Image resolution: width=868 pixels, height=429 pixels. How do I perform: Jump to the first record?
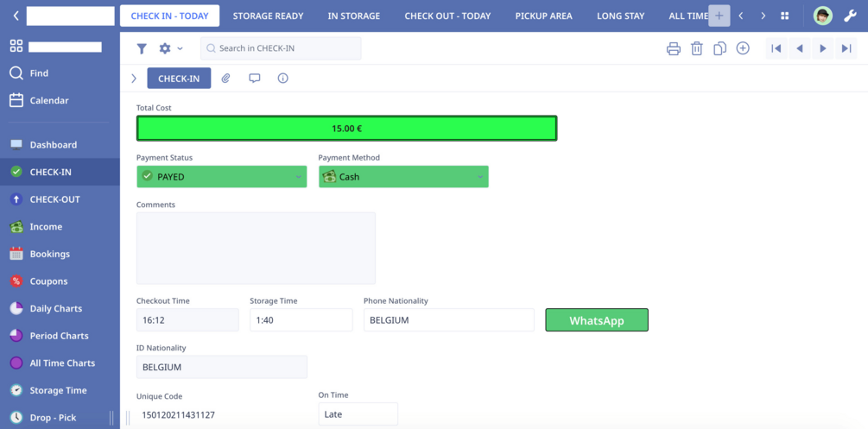tap(776, 48)
